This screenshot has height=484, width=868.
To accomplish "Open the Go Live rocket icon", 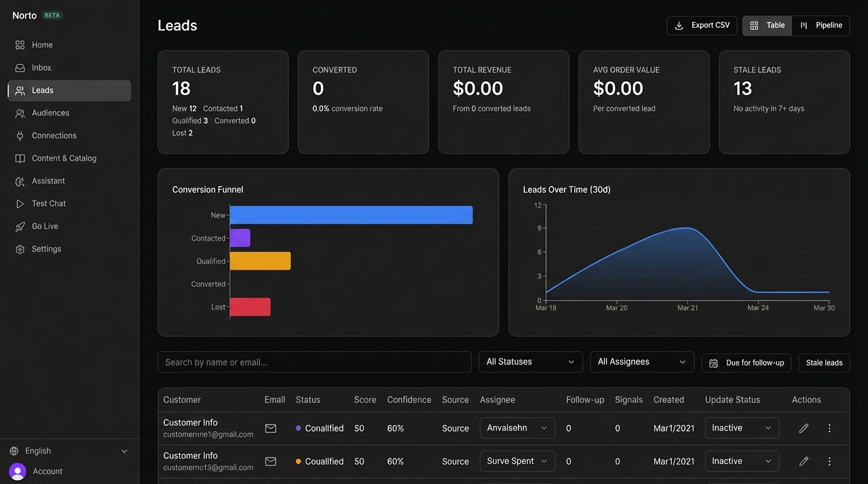I will point(20,226).
